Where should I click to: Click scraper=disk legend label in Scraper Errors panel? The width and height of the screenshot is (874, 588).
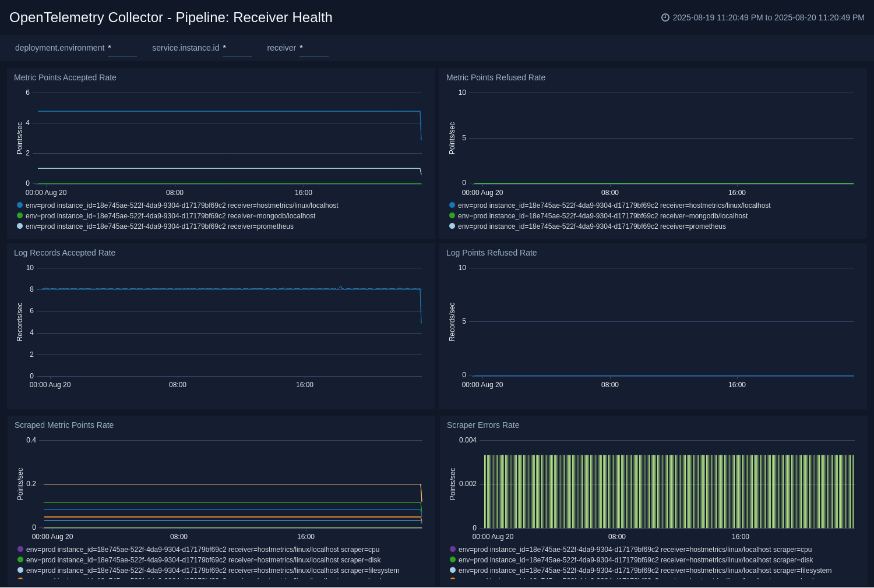point(636,560)
